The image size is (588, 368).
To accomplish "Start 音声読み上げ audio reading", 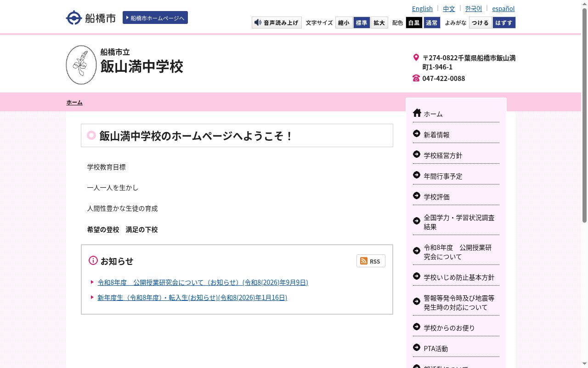I will (x=277, y=23).
